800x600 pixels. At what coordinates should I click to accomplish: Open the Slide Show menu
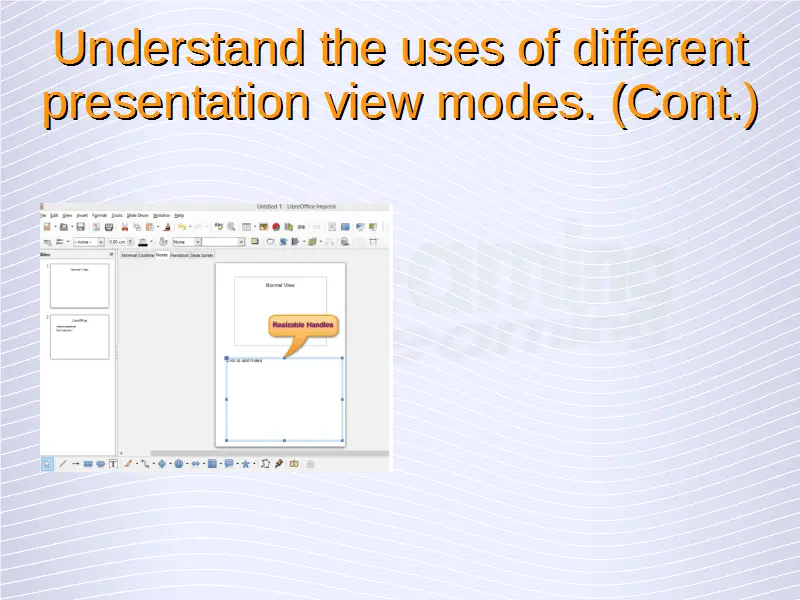[x=137, y=215]
